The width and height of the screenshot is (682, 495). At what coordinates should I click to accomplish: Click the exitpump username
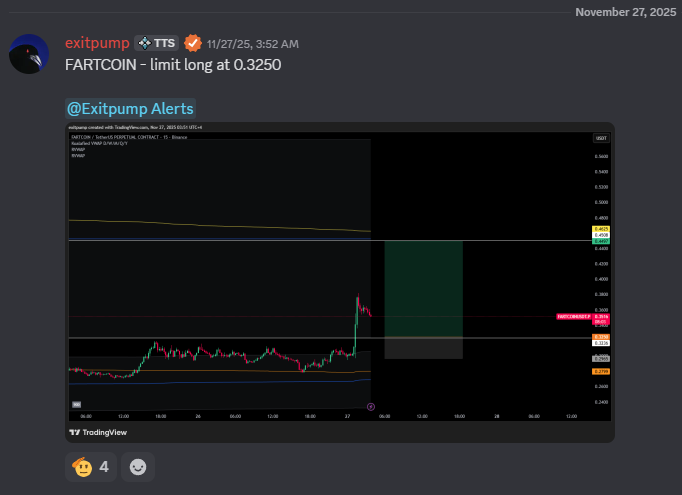[x=97, y=43]
